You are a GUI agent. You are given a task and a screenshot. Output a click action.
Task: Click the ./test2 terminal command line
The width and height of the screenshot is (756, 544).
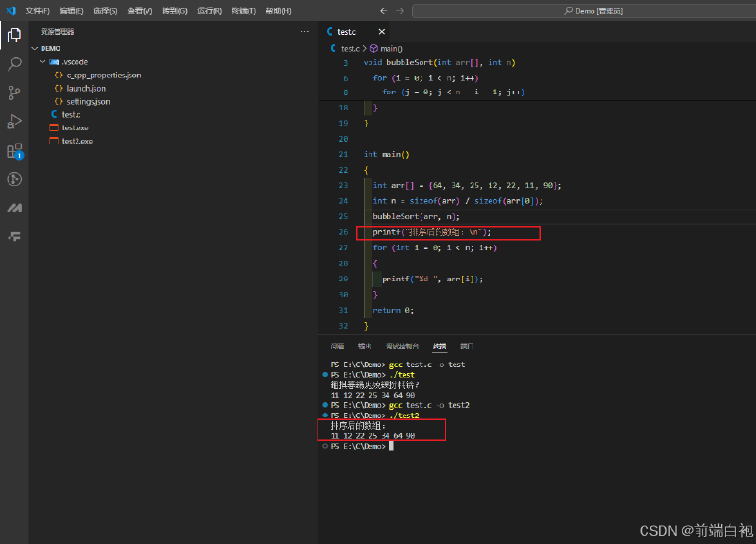coord(374,416)
